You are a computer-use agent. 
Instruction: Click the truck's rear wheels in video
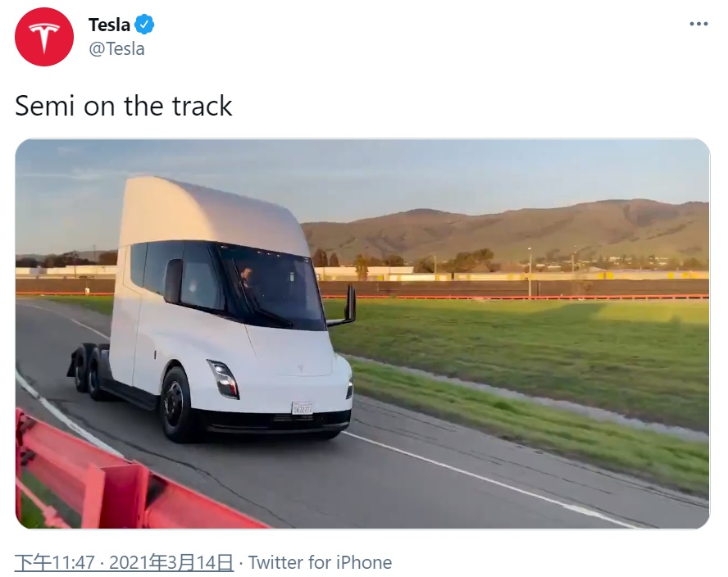pyautogui.click(x=89, y=371)
